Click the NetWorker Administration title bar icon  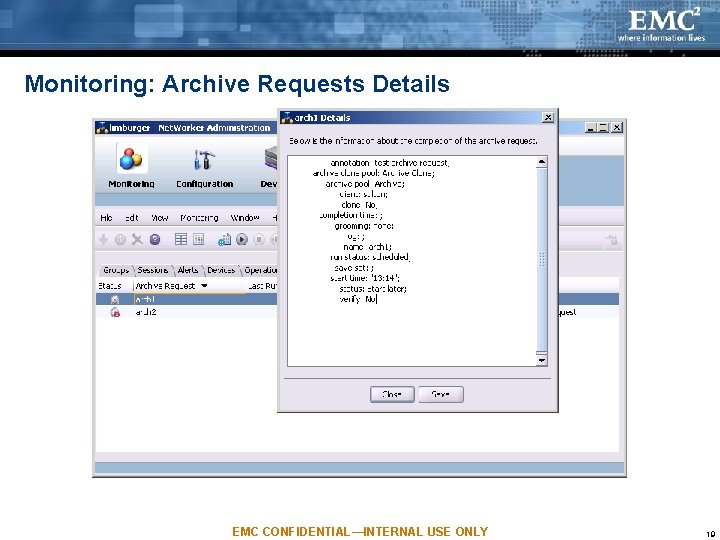pos(102,128)
